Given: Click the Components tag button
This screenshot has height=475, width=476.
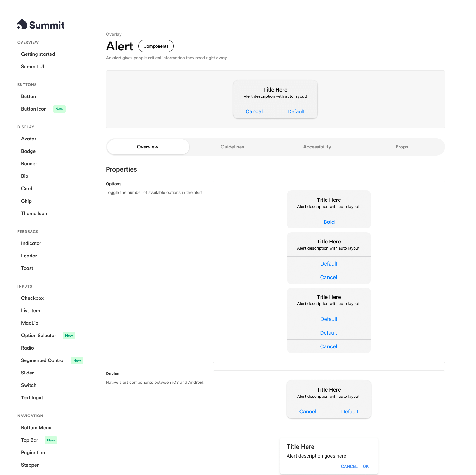Looking at the screenshot, I should pos(156,46).
